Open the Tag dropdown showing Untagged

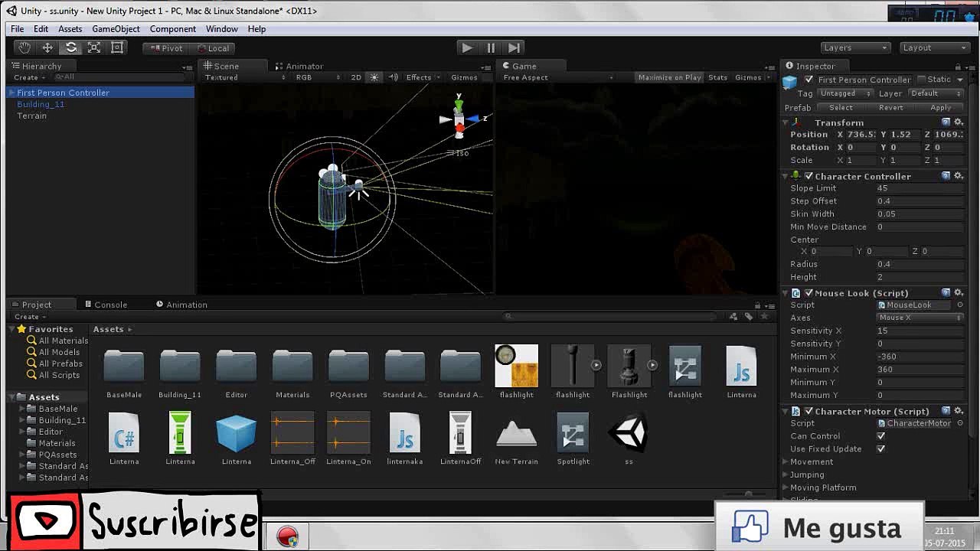click(x=844, y=93)
